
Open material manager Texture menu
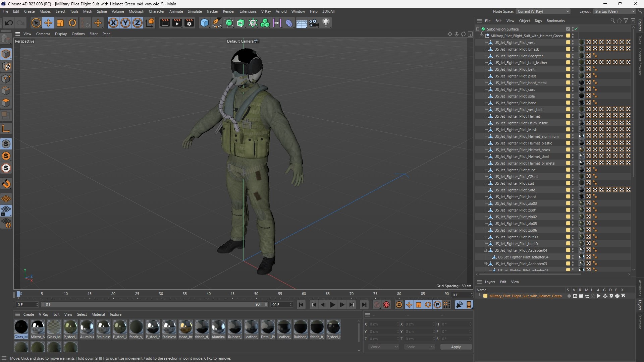tap(115, 314)
